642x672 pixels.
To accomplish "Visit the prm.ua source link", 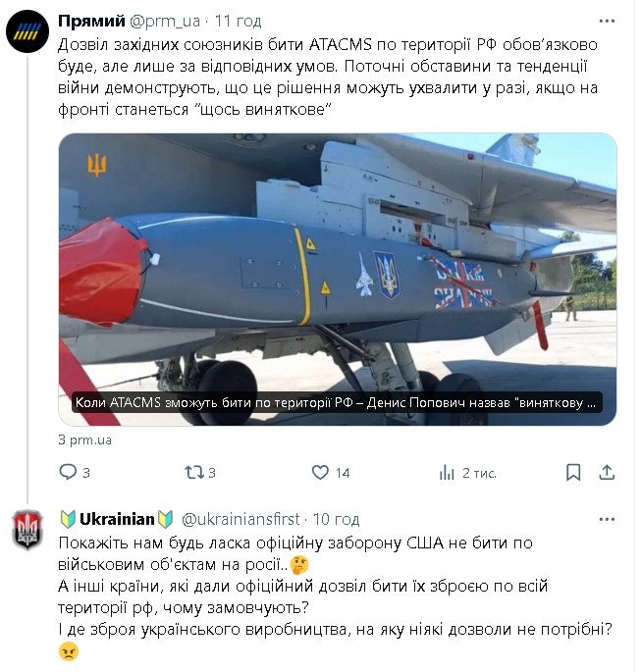I will [x=85, y=440].
